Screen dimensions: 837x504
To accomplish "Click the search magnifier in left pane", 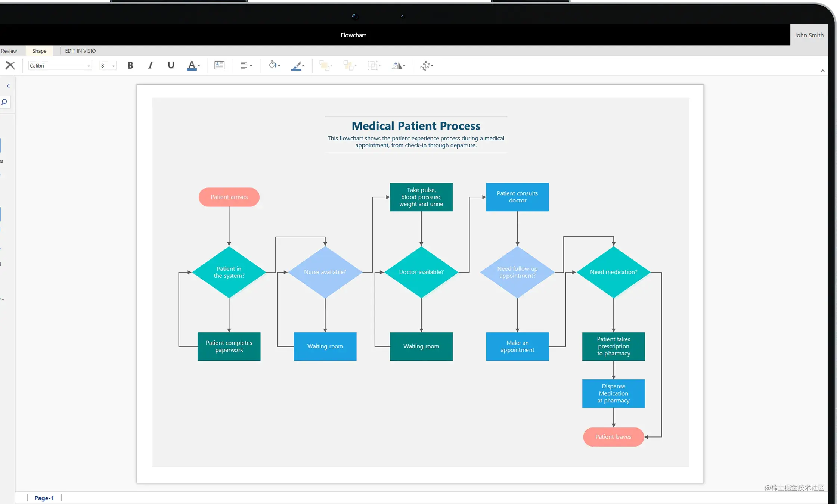I will tap(4, 102).
